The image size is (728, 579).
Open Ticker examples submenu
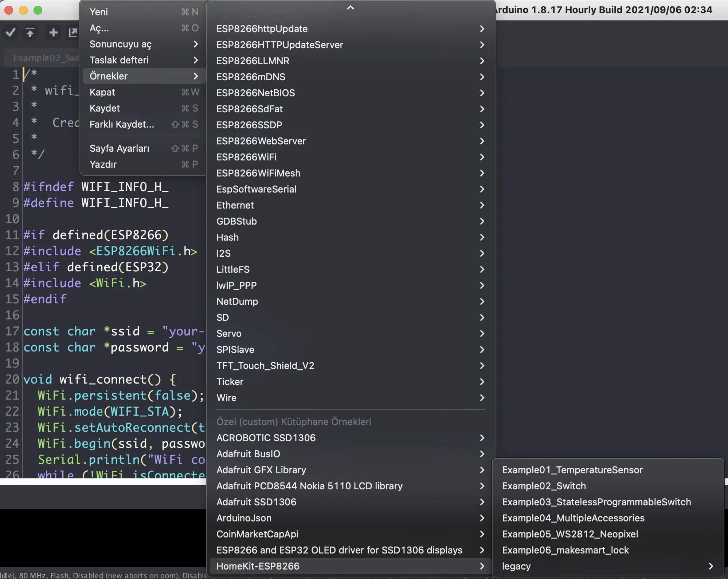[351, 382]
